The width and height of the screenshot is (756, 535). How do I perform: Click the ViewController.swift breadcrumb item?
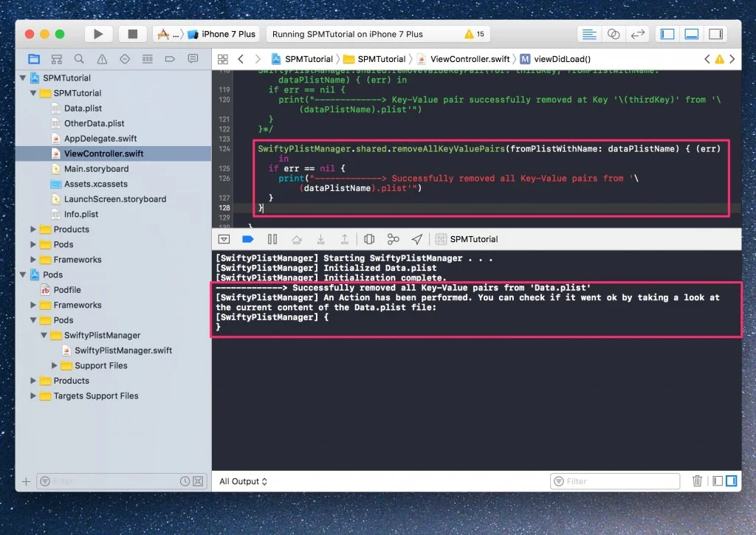[x=464, y=59]
